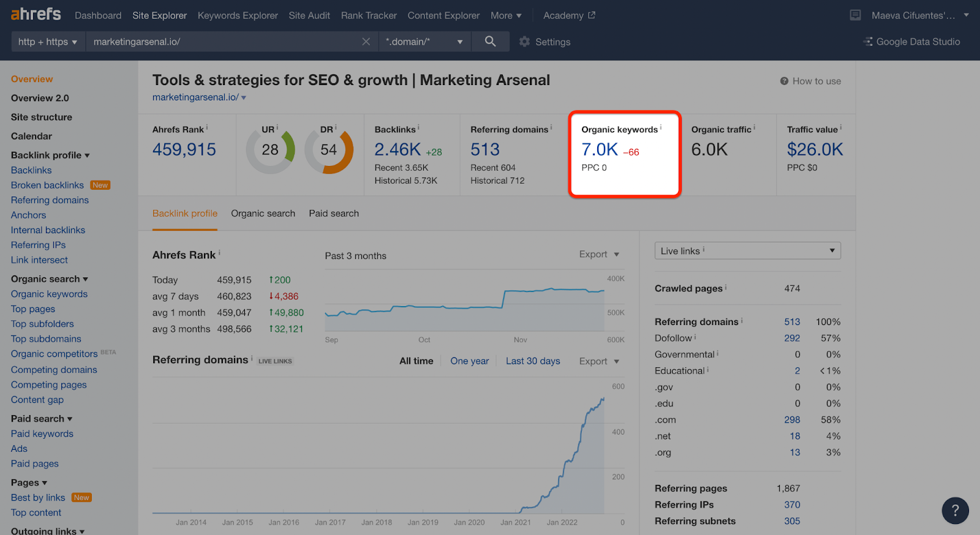The image size is (980, 535).
Task: Clear the URL field with the X icon
Action: pyautogui.click(x=366, y=42)
